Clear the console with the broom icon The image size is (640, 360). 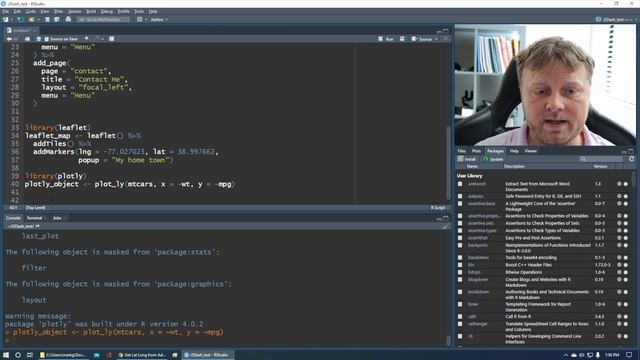pyautogui.click(x=446, y=226)
